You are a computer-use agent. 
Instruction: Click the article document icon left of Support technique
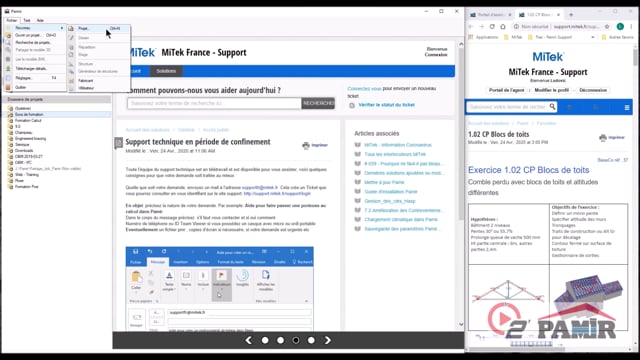[x=118, y=142]
